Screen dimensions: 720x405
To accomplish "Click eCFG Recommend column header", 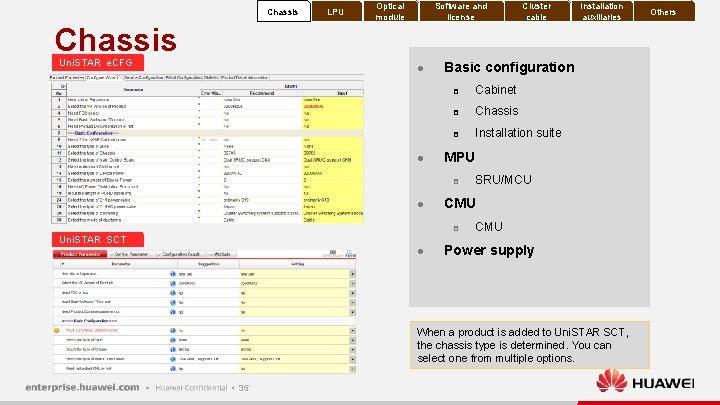I will (x=262, y=93).
